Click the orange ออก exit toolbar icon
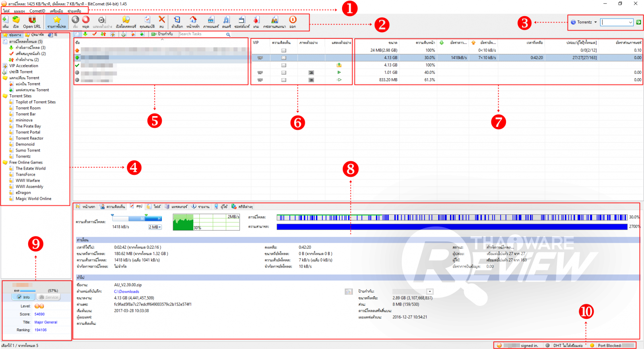Image resolution: width=644 pixels, height=349 pixels. point(293,22)
